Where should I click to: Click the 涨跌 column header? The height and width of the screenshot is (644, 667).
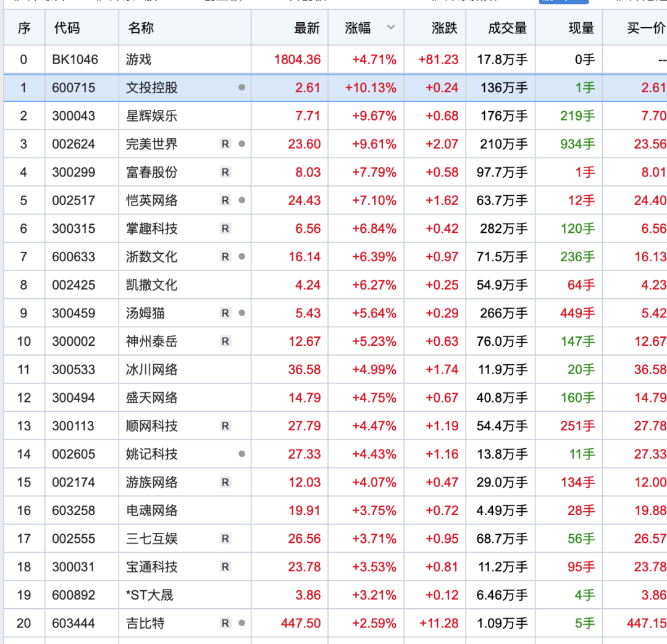point(445,28)
